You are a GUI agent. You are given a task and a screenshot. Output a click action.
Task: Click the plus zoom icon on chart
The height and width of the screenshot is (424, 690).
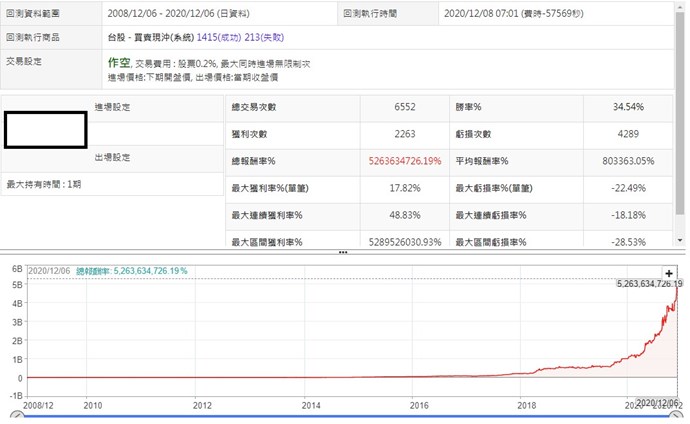668,272
